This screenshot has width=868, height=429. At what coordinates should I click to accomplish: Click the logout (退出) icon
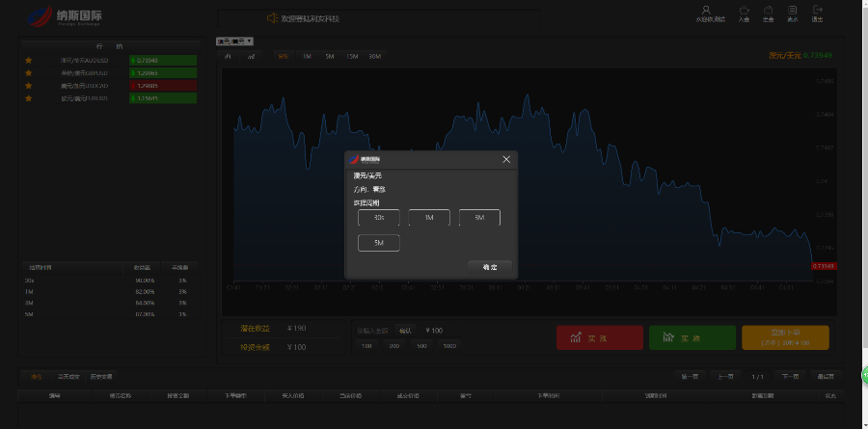tap(818, 11)
